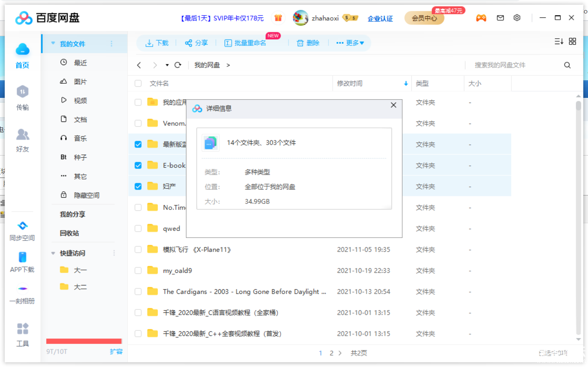Select 最近 in the sidebar
Image resolution: width=588 pixels, height=367 pixels.
80,63
